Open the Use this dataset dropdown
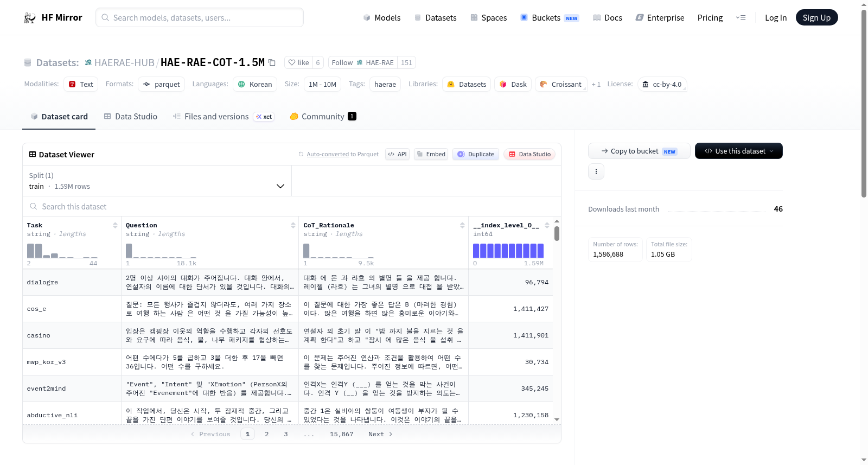 739,151
